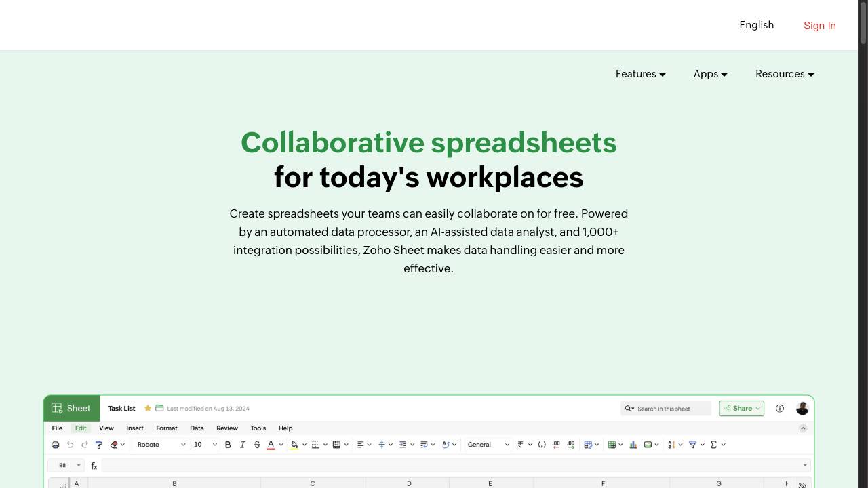Open the Tools menu
Screen dimensions: 868x488
pos(258,428)
